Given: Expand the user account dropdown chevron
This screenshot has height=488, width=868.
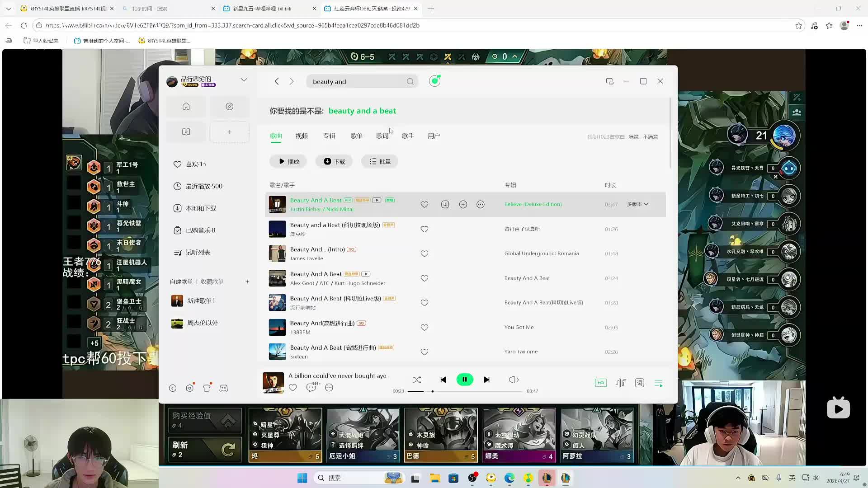Looking at the screenshot, I should tap(244, 80).
